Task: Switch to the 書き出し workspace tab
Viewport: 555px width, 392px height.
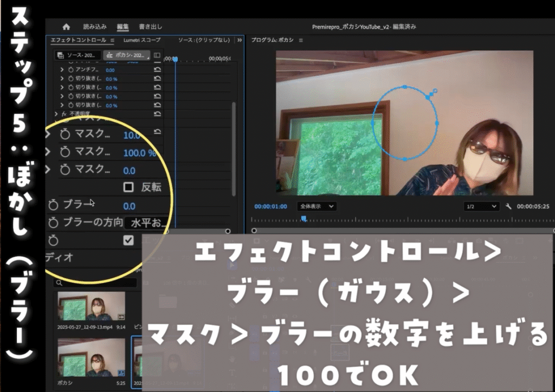Action: (x=150, y=27)
